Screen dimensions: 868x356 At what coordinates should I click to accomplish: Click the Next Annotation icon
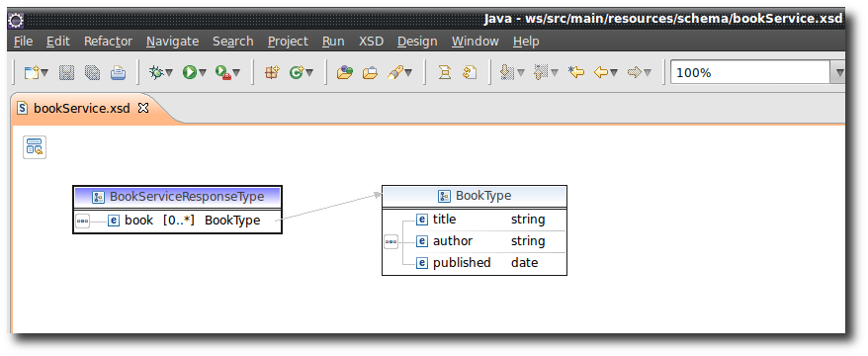[506, 72]
